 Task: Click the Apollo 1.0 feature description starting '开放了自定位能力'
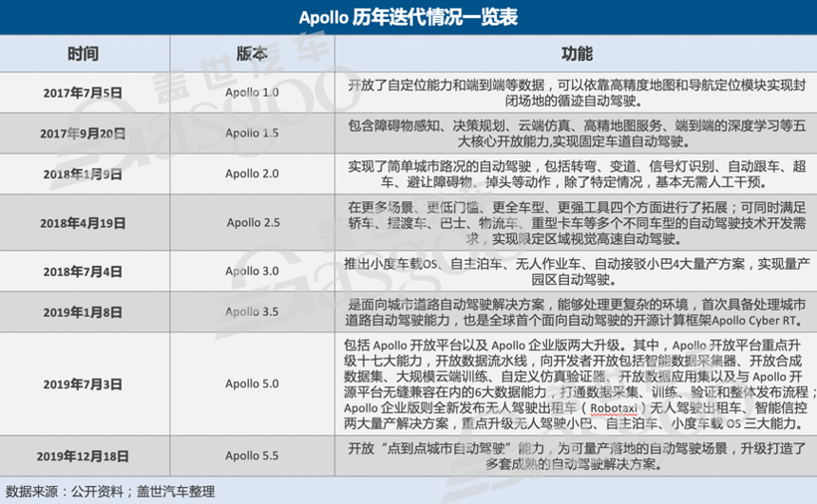pyautogui.click(x=576, y=93)
